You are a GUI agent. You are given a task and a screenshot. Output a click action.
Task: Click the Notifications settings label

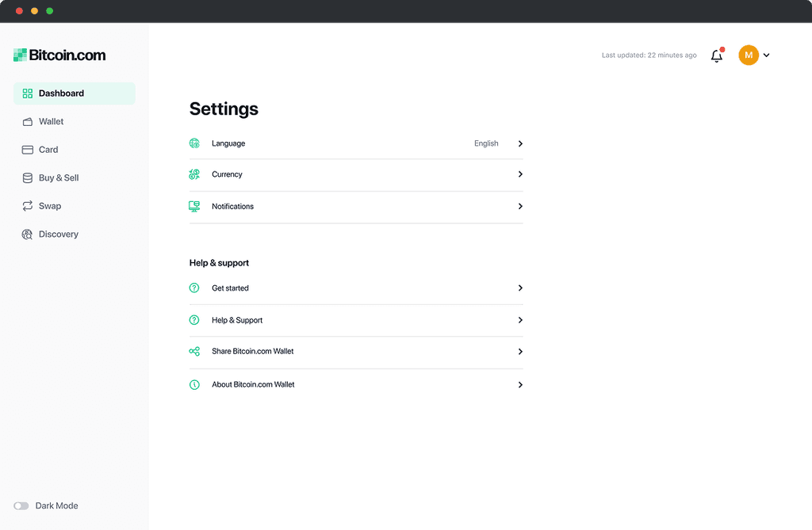pyautogui.click(x=232, y=206)
